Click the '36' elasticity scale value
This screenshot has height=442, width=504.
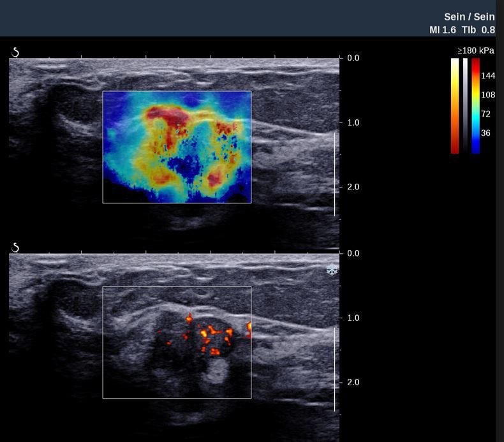click(x=485, y=133)
